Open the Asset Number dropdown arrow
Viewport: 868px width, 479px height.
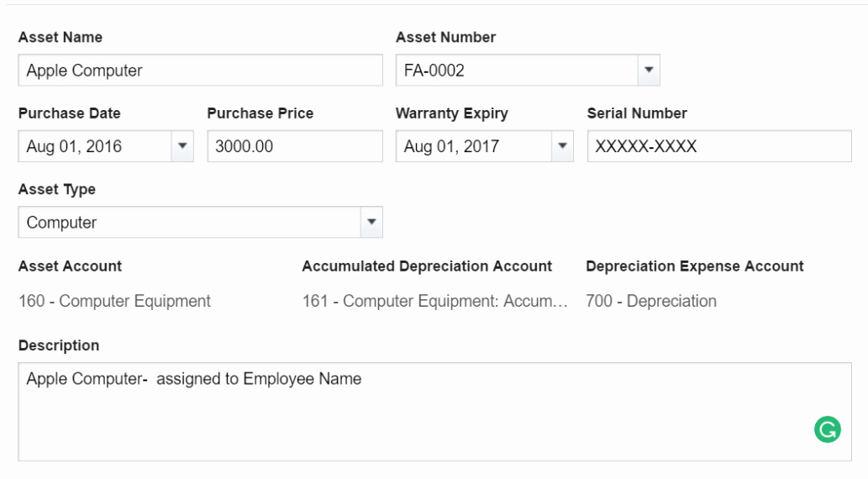(649, 70)
